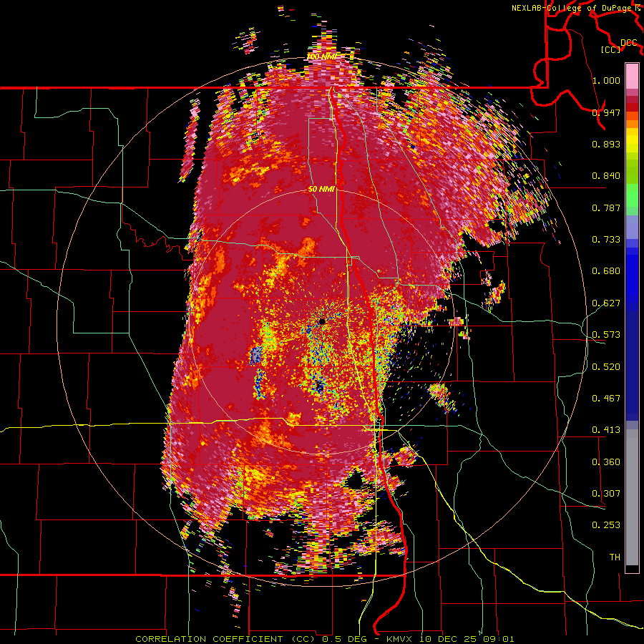Image resolution: width=644 pixels, height=644 pixels.
Task: Select the 0.573 scale value
Action: (606, 335)
